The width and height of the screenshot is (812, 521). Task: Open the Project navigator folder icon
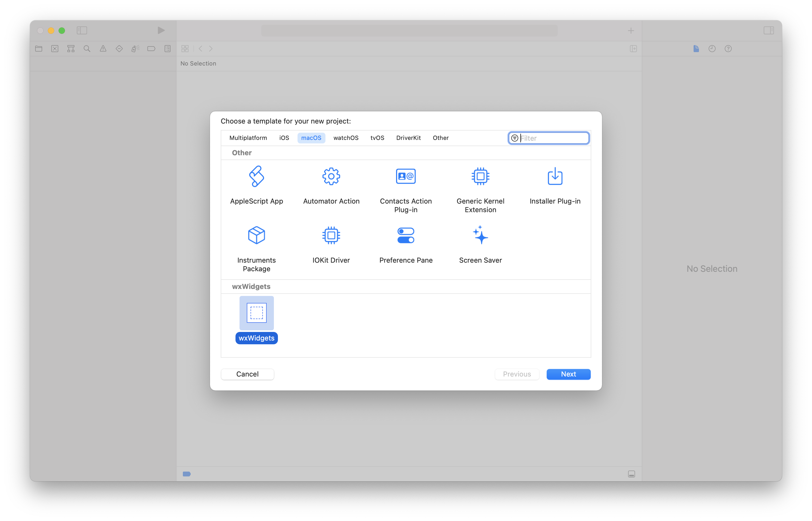(x=38, y=48)
